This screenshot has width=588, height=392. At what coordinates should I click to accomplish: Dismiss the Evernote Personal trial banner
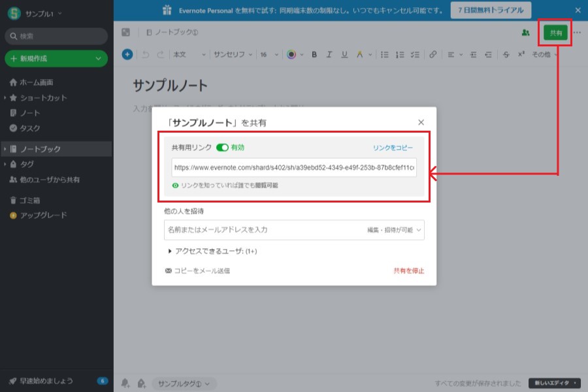pyautogui.click(x=578, y=10)
